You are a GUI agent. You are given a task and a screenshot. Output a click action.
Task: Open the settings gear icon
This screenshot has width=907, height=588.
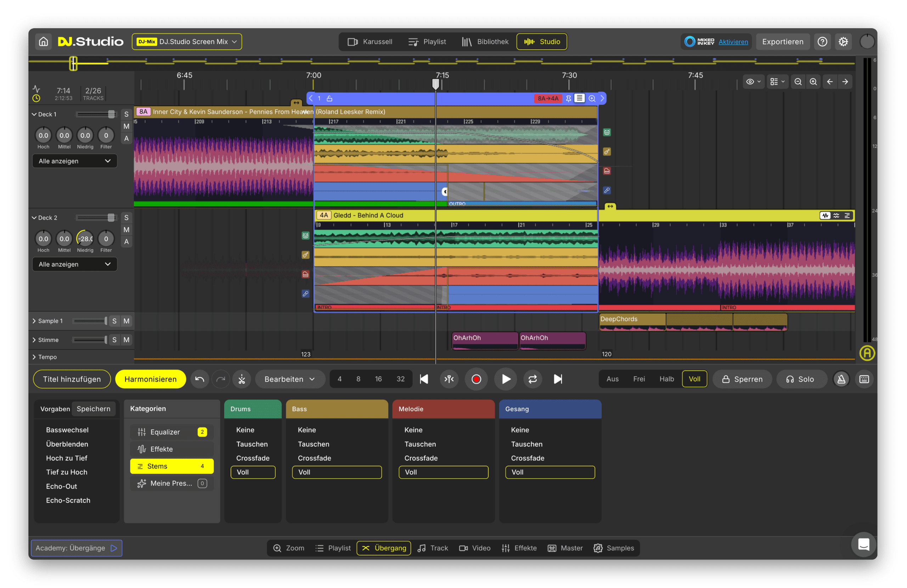tap(843, 41)
